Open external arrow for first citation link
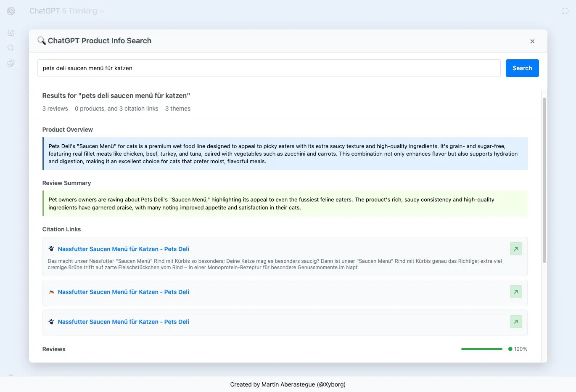Image resolution: width=576 pixels, height=392 pixels. tap(516, 249)
